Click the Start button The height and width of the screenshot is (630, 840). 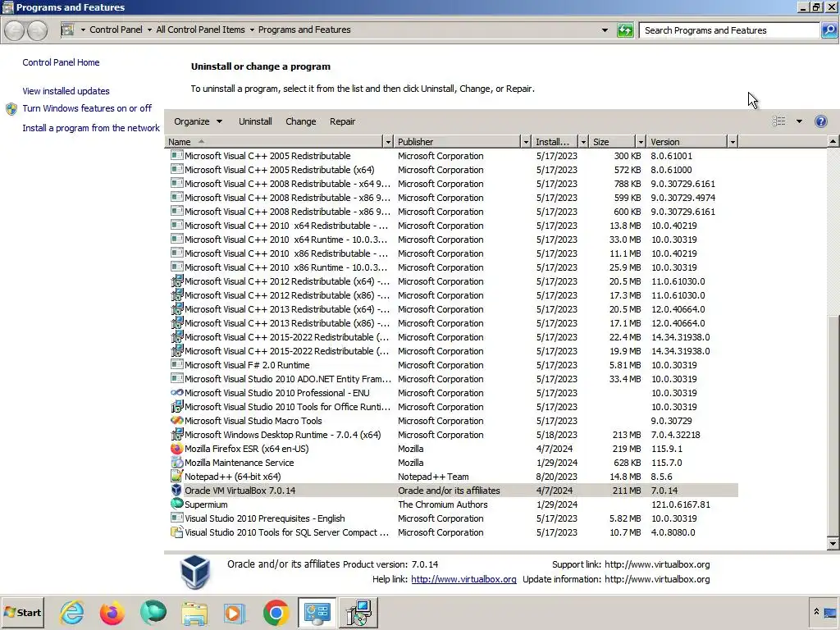(22, 613)
